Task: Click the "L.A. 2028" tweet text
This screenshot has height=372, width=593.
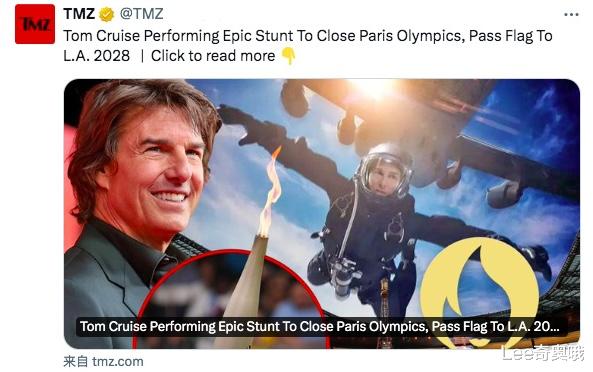Action: point(96,56)
